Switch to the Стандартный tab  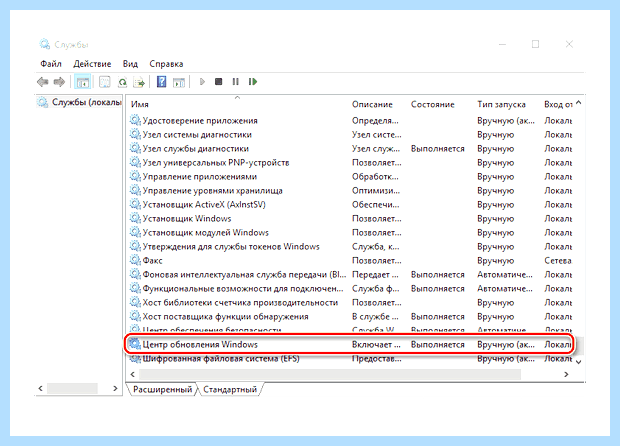point(230,389)
